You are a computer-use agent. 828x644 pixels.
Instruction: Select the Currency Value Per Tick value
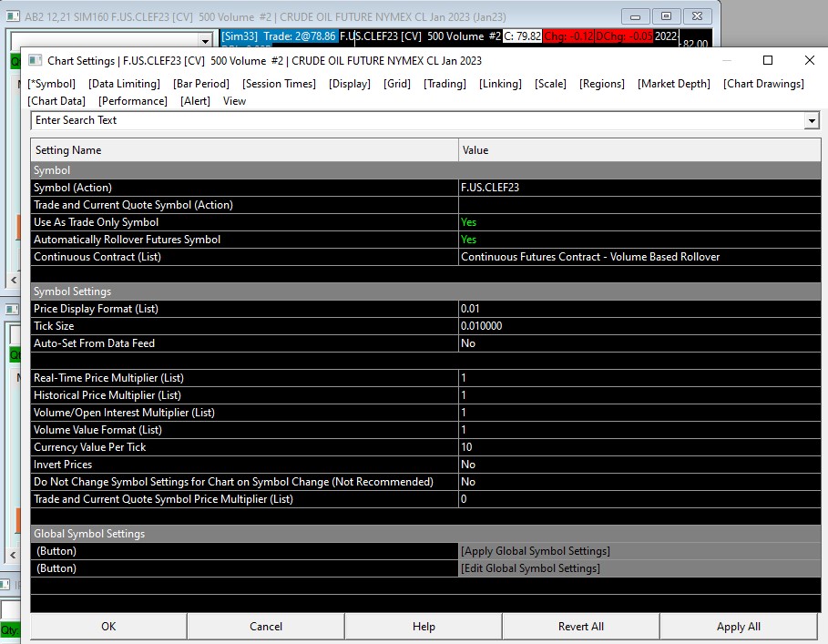click(466, 447)
